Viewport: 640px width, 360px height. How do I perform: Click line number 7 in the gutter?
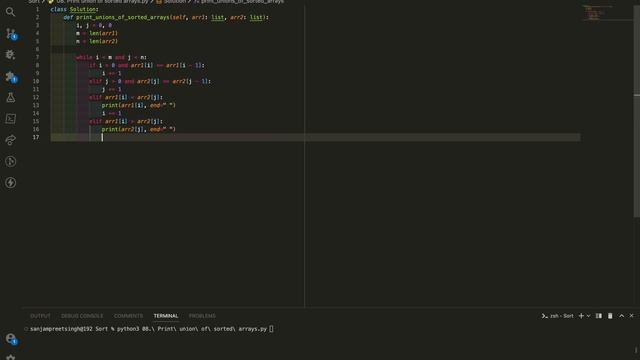pos(37,58)
